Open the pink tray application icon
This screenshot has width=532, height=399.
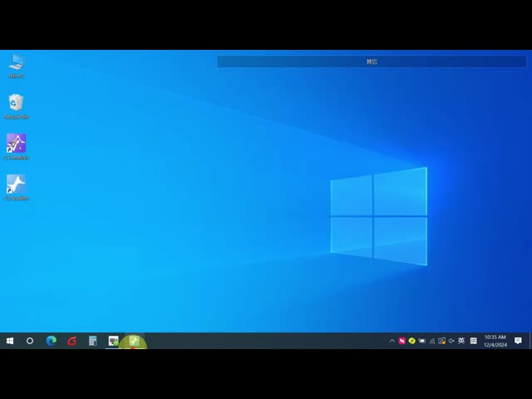click(x=402, y=341)
